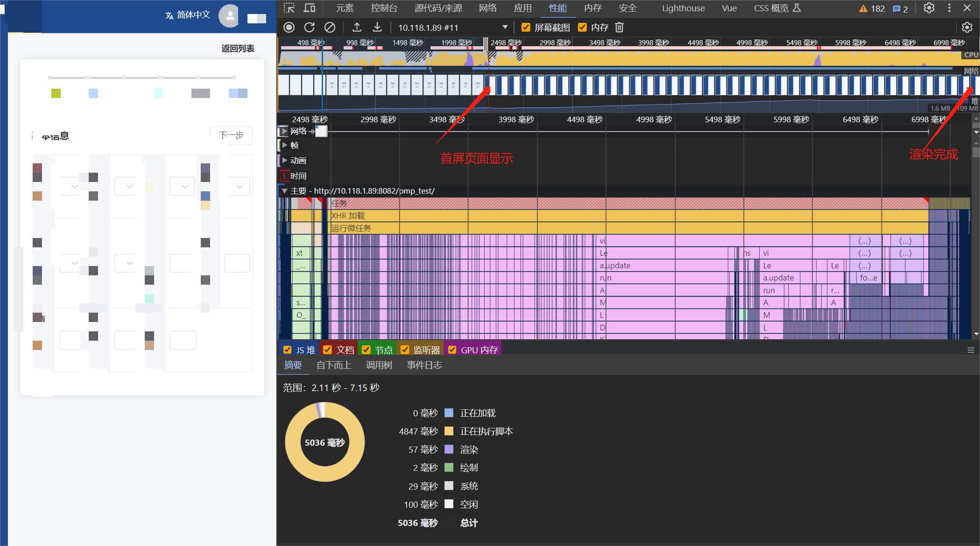The width and height of the screenshot is (980, 546).
Task: Collapse the 主要 main thread track
Action: point(284,191)
